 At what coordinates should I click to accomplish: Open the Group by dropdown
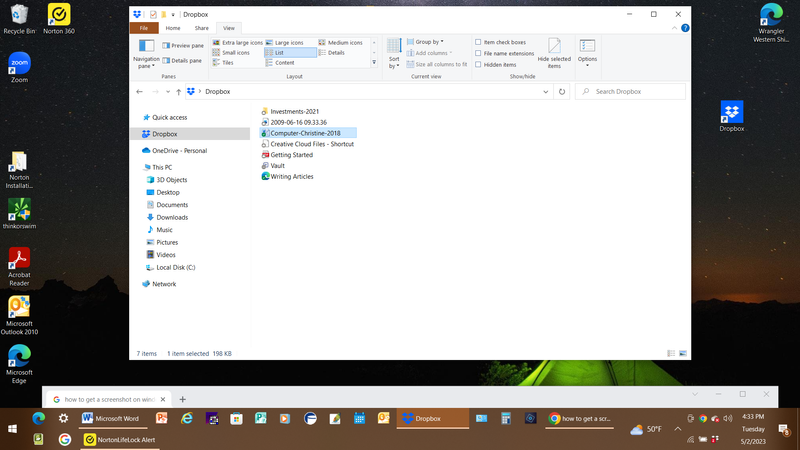(x=426, y=42)
